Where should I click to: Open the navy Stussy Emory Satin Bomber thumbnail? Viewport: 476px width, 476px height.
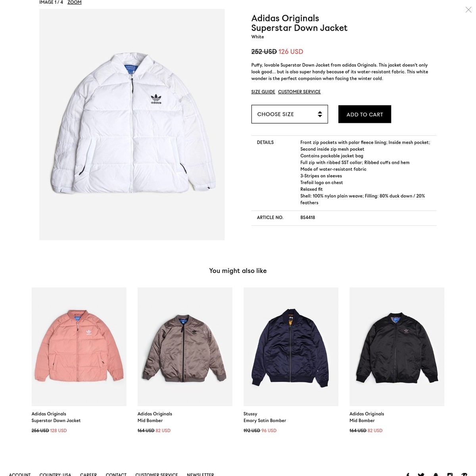[x=291, y=347]
